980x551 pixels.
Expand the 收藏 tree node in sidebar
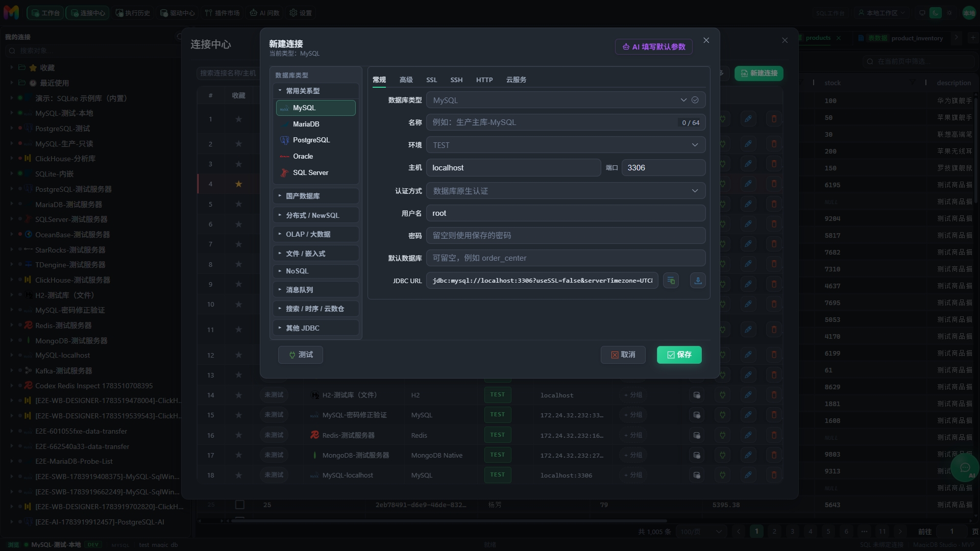pos(12,67)
